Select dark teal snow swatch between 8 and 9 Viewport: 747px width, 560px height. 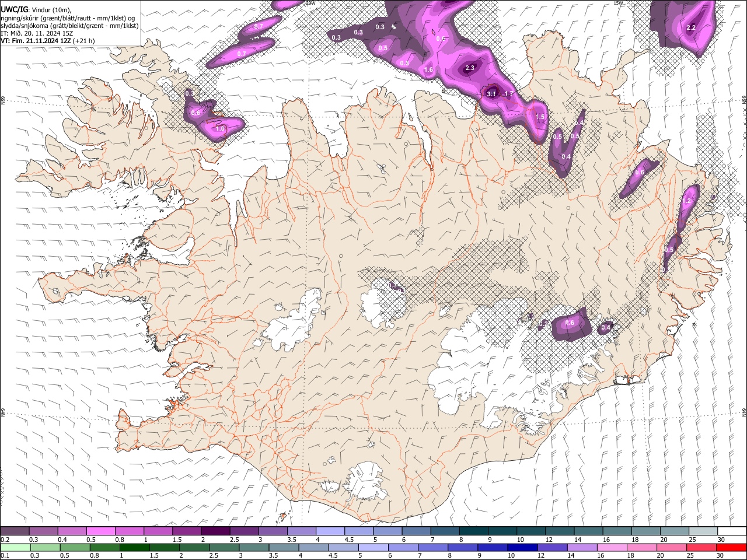tap(474, 531)
